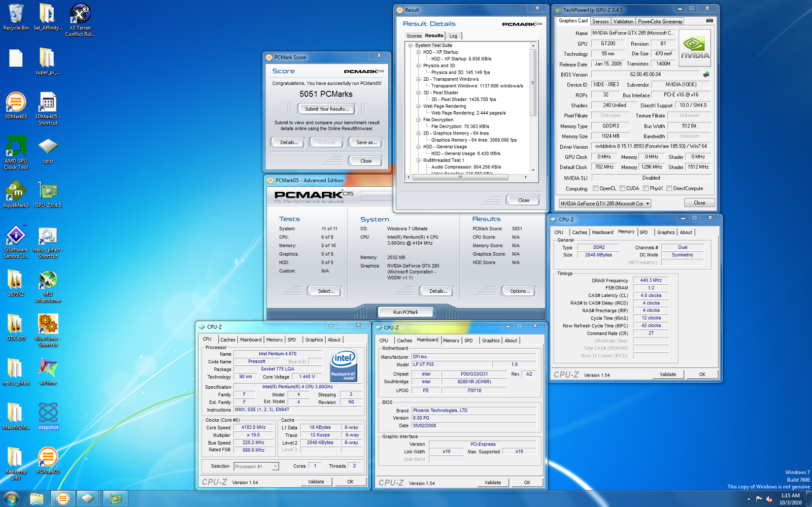This screenshot has width=812, height=507.
Task: Open the Validation tab in GPU-Z
Action: [x=623, y=21]
